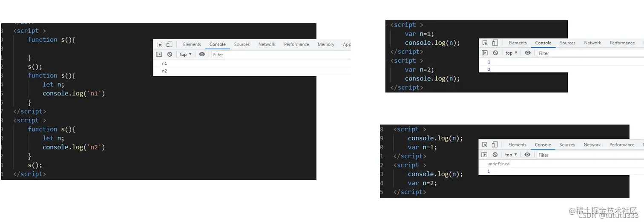The image size is (644, 222).
Task: Show console sidebar icon in panel showing undefined
Action: pyautogui.click(x=484, y=155)
